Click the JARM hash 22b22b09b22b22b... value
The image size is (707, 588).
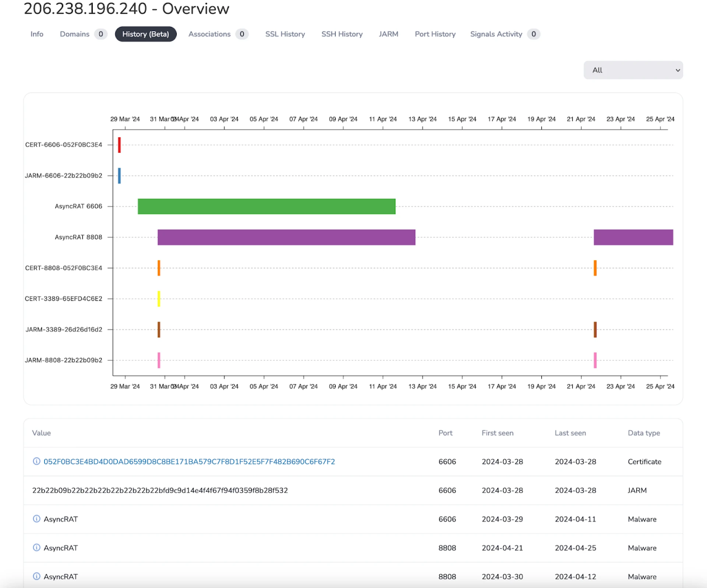160,490
